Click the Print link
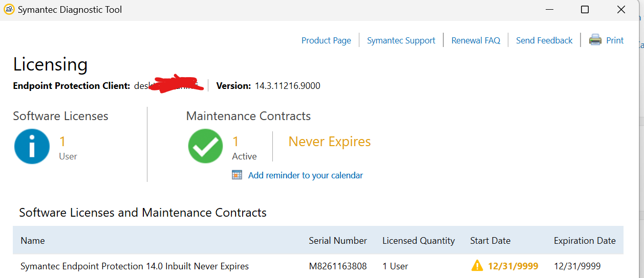Viewport: 644px width, 278px height. pyautogui.click(x=615, y=40)
